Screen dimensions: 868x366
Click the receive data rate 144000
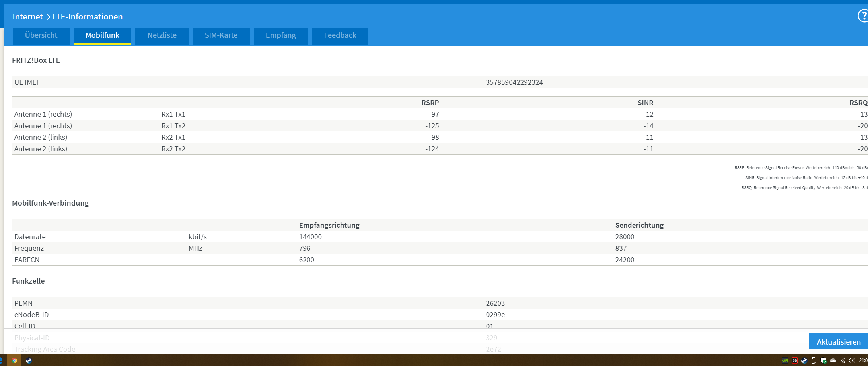coord(310,237)
